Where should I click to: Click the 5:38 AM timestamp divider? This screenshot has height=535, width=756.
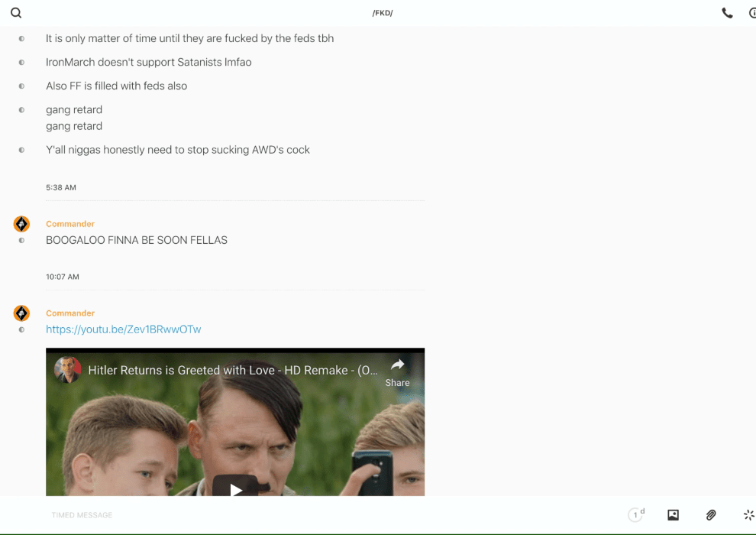pyautogui.click(x=61, y=187)
